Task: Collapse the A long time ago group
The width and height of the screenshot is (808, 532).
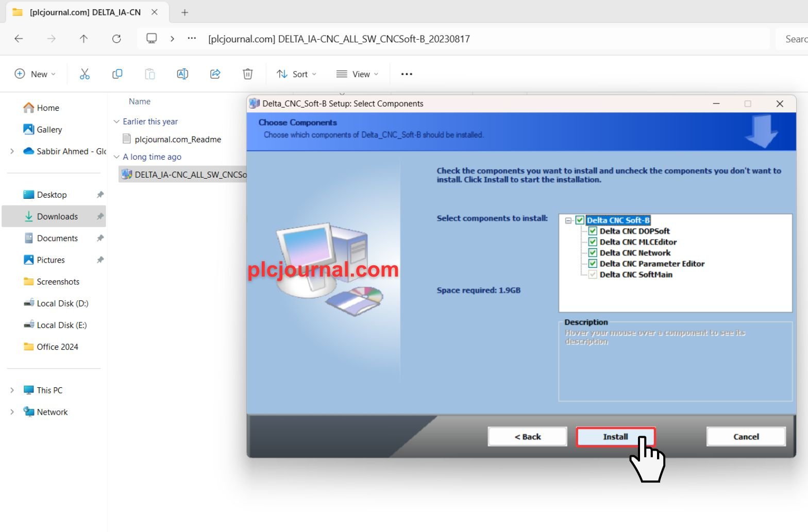Action: 116,157
